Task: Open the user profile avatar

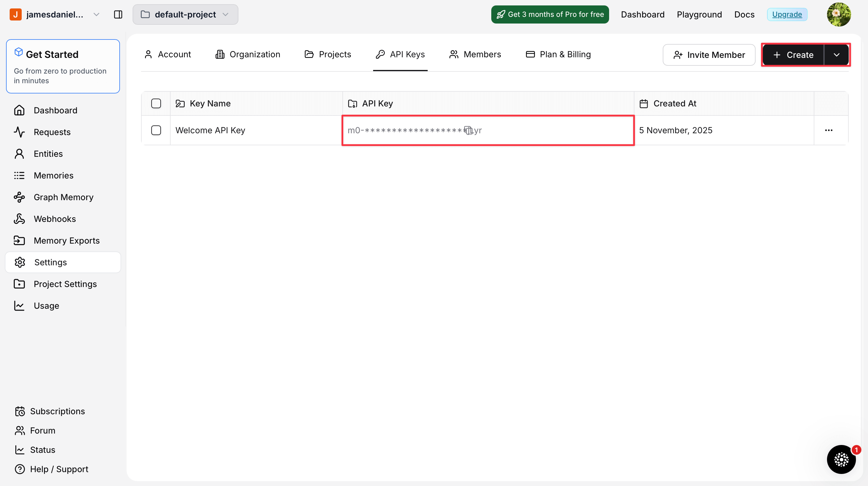Action: pyautogui.click(x=838, y=14)
